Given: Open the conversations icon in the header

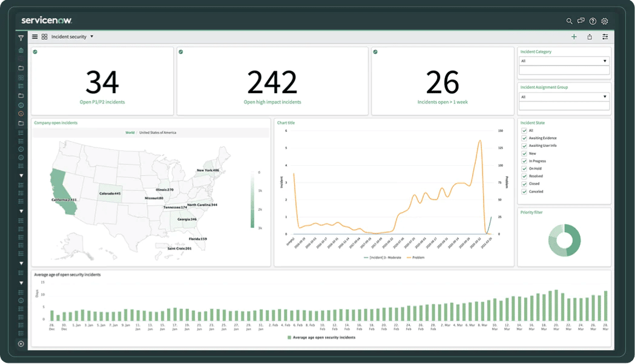Looking at the screenshot, I should point(581,21).
